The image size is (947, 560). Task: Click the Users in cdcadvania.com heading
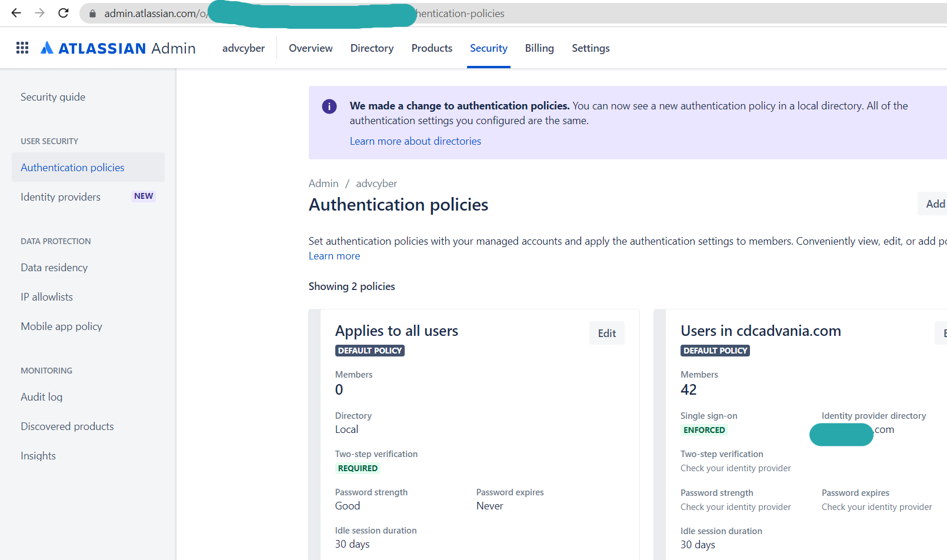click(761, 331)
